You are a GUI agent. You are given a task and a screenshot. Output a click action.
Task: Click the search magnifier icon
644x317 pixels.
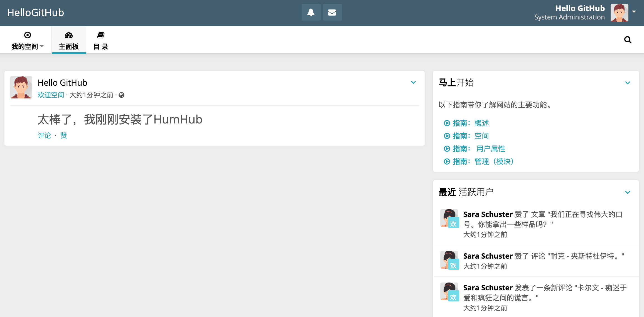[x=628, y=40]
